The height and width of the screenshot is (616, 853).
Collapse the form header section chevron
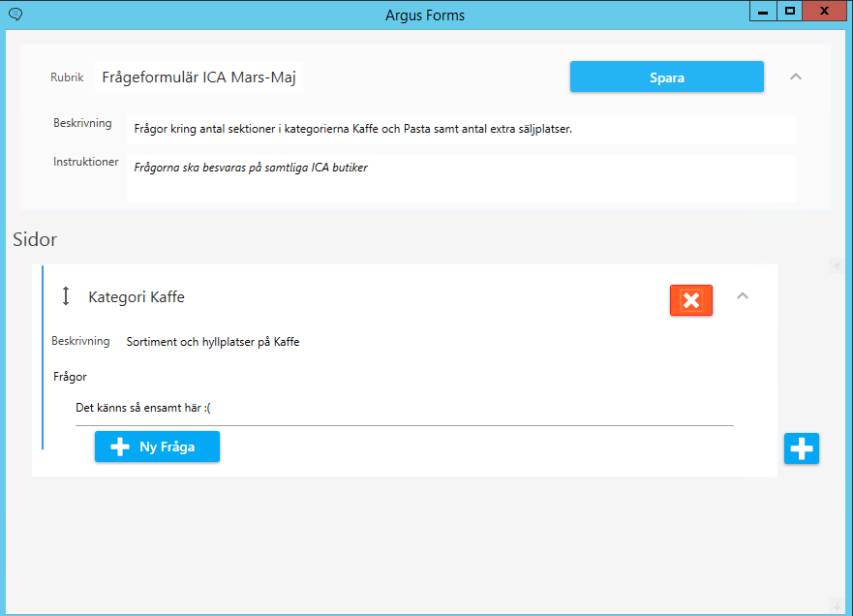[x=795, y=77]
